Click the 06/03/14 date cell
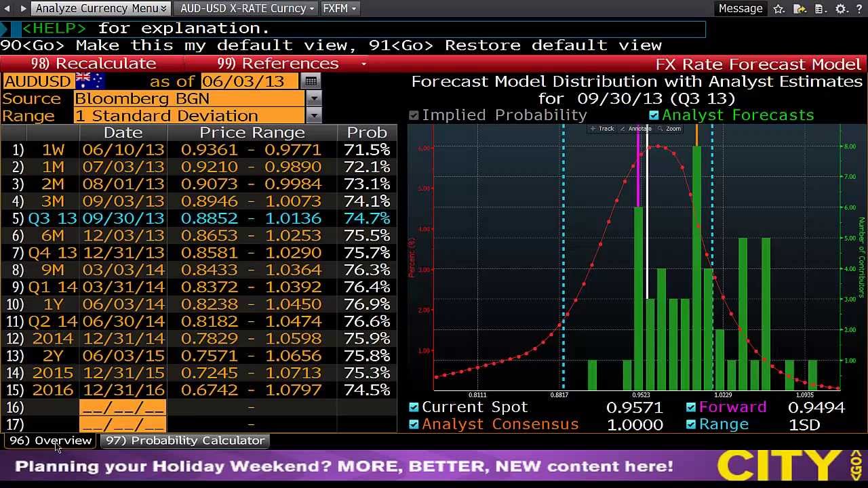 tap(123, 304)
